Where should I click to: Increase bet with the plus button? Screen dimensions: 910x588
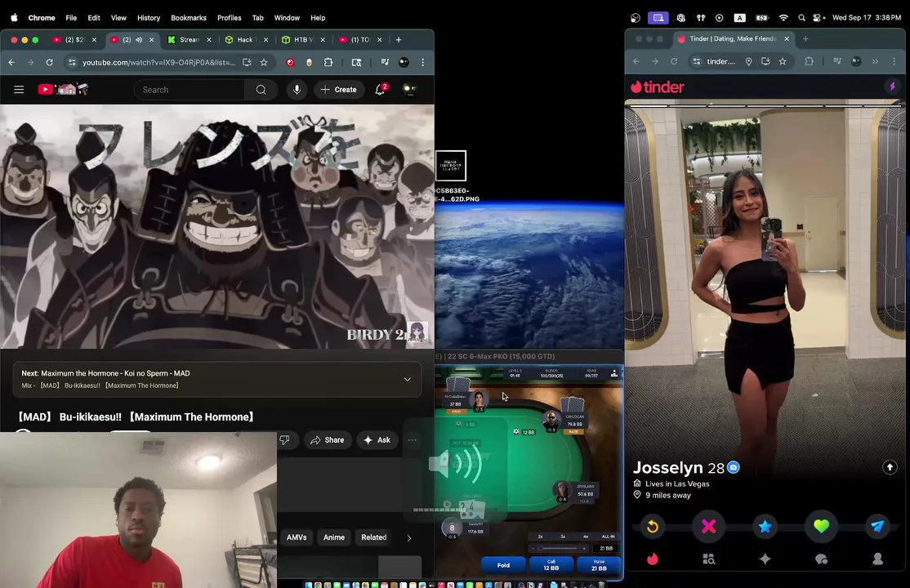(x=584, y=548)
